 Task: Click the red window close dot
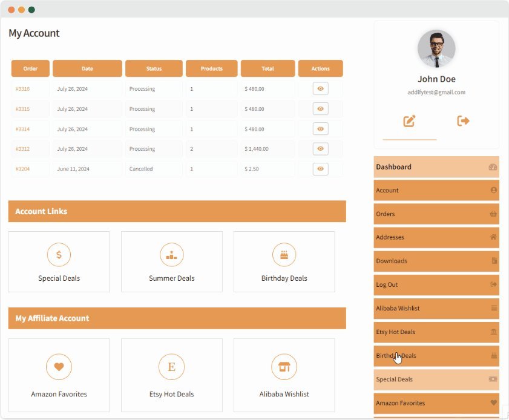click(x=11, y=10)
